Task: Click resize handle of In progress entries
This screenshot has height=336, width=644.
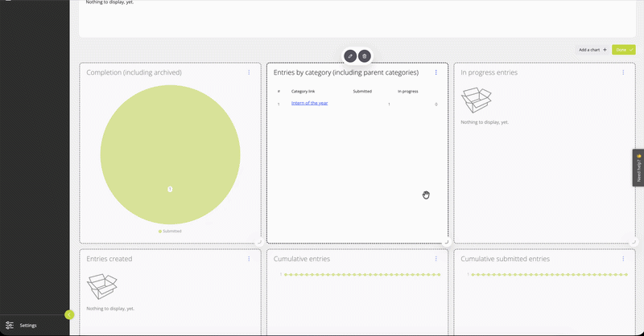Action: click(x=634, y=242)
